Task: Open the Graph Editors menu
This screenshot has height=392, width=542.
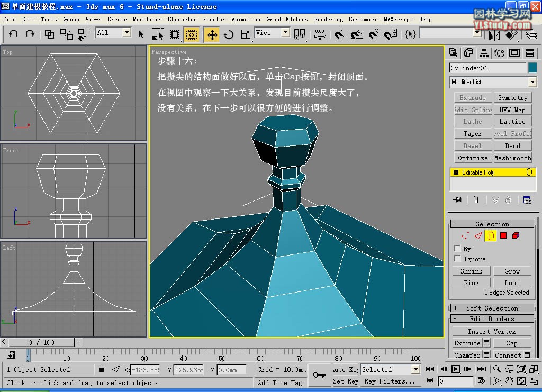Action: pos(287,20)
